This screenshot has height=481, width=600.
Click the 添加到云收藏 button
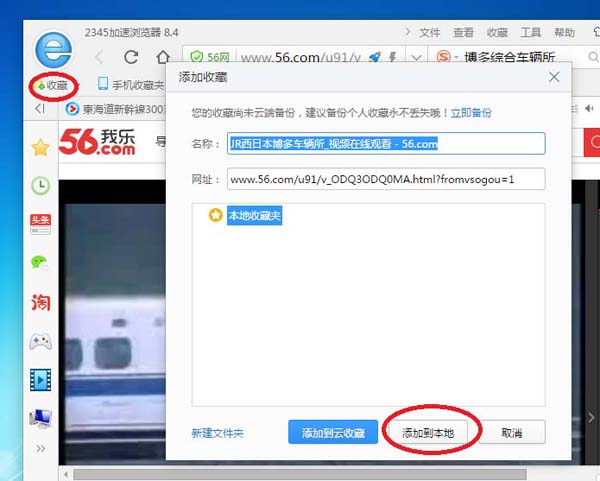point(333,432)
